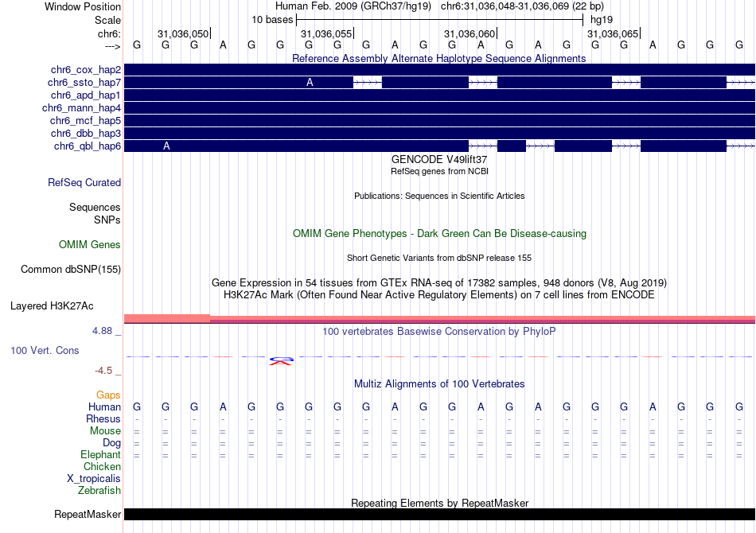Screen dimensions: 756x533
Task: Open OMIM Gene Phenotypes track title
Action: [x=439, y=234]
